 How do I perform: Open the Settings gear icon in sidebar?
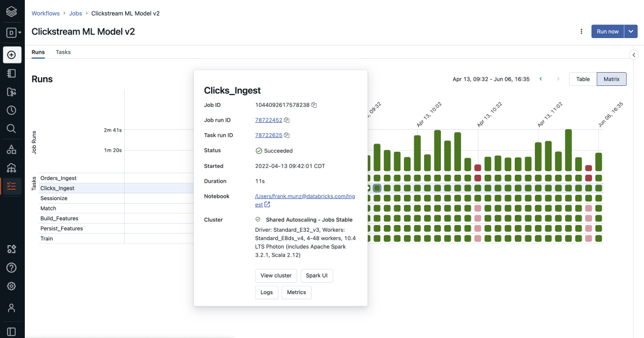(12, 286)
